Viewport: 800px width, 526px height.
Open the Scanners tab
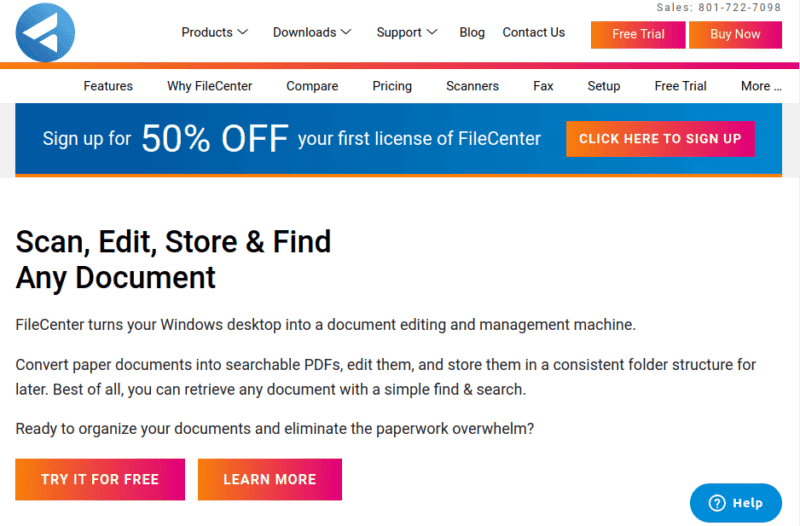click(x=472, y=86)
